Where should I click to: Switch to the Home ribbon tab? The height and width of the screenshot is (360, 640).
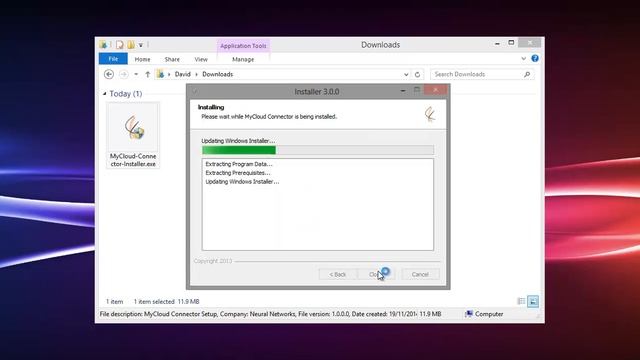click(142, 59)
